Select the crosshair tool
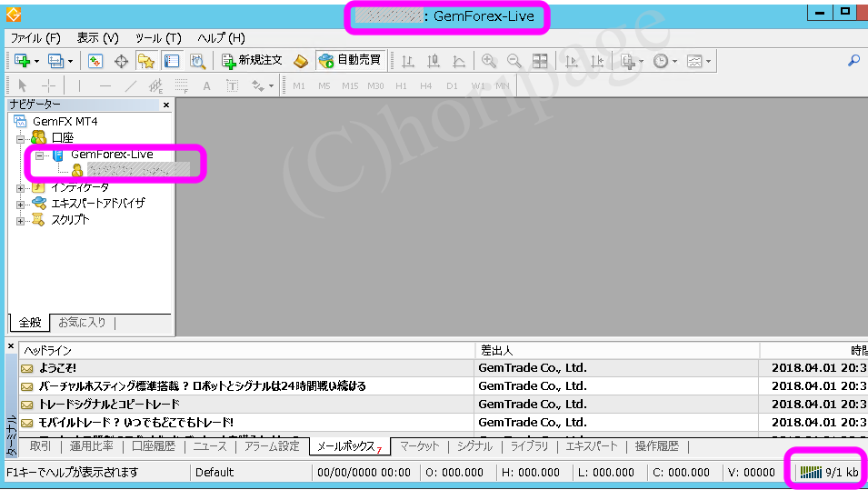868x490 pixels. tap(49, 85)
